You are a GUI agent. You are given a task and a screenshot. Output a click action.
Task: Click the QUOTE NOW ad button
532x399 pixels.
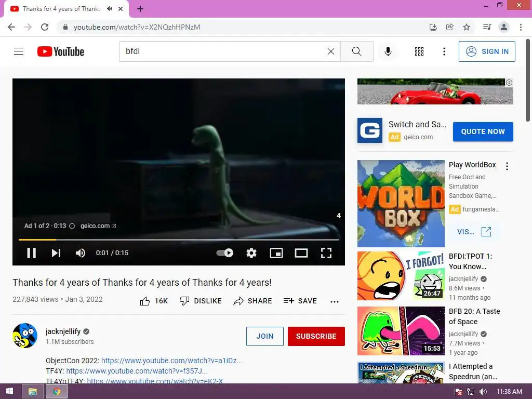coord(483,131)
